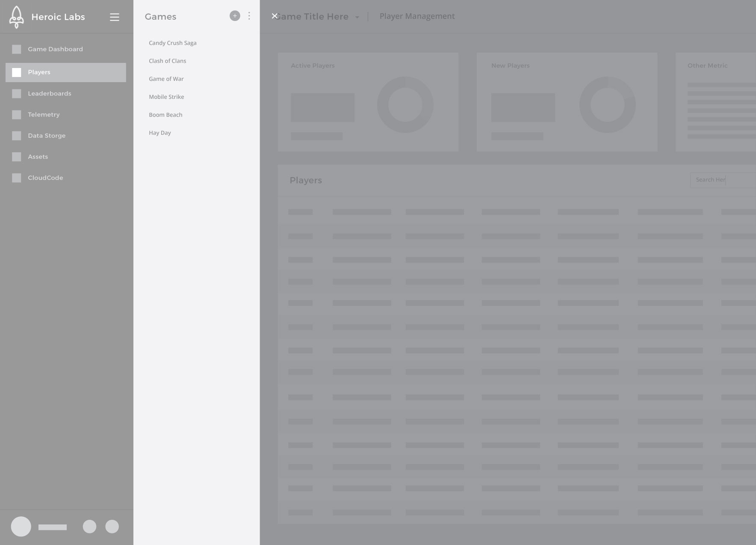Expand the Game Title Here dropdown arrow
The image size is (756, 545).
point(357,18)
